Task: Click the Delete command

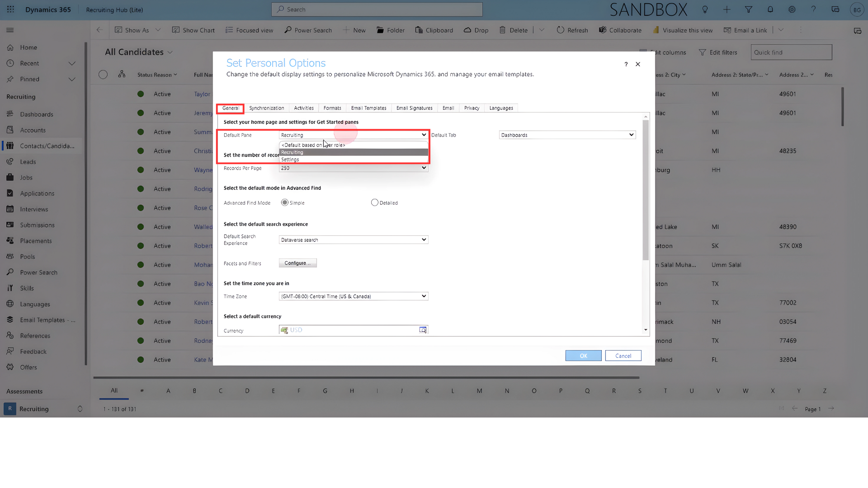Action: 513,30
